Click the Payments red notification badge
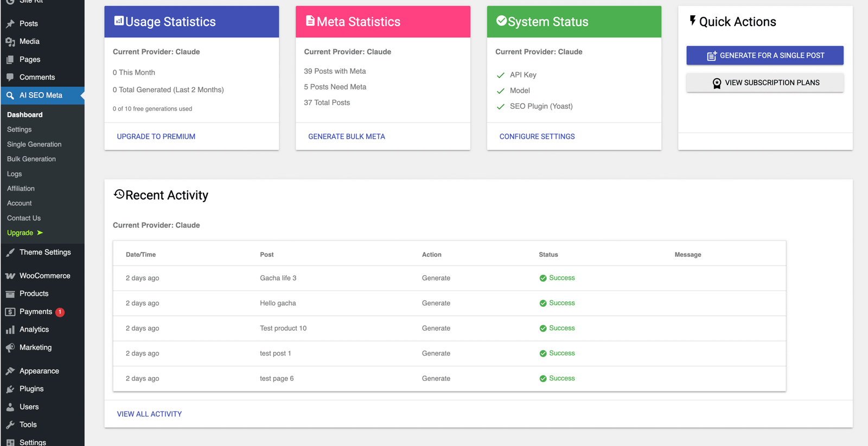Screen dimensions: 868x446 pos(60,312)
